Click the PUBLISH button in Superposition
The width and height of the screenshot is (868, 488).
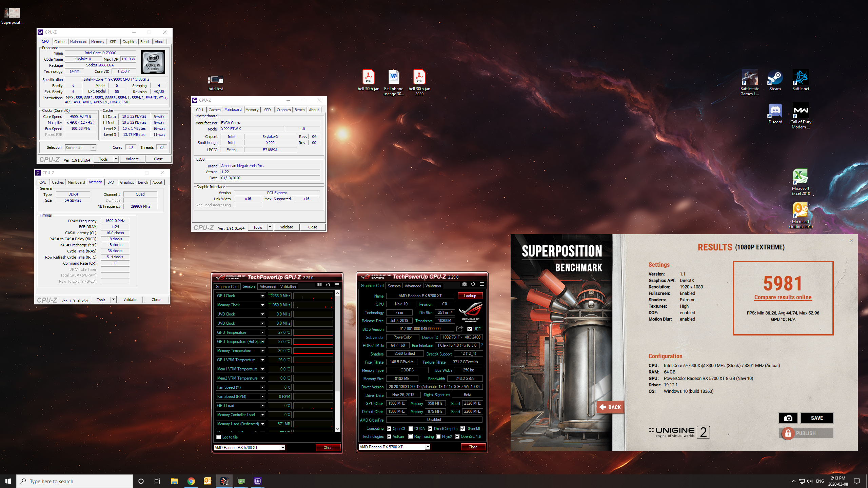[806, 433]
